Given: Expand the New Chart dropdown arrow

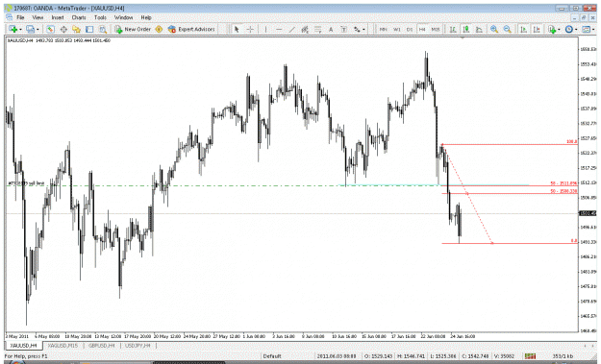Looking at the screenshot, I should click(20, 30).
